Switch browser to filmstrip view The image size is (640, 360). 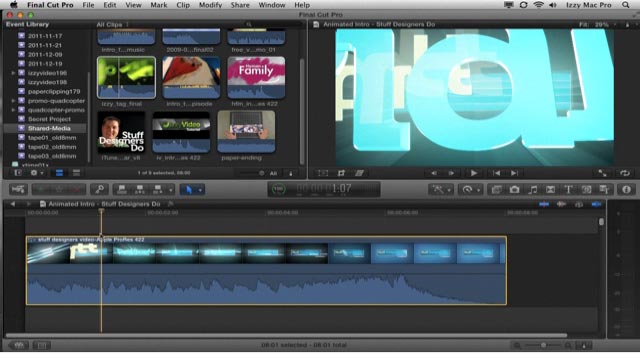[x=60, y=173]
